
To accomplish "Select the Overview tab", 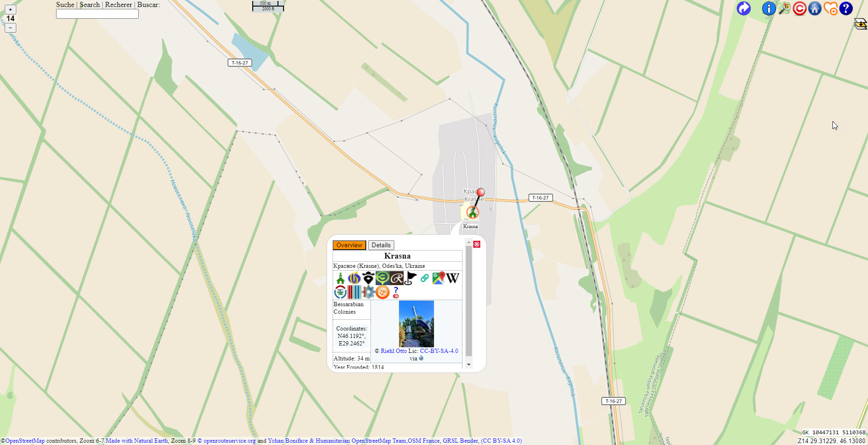I will (349, 245).
